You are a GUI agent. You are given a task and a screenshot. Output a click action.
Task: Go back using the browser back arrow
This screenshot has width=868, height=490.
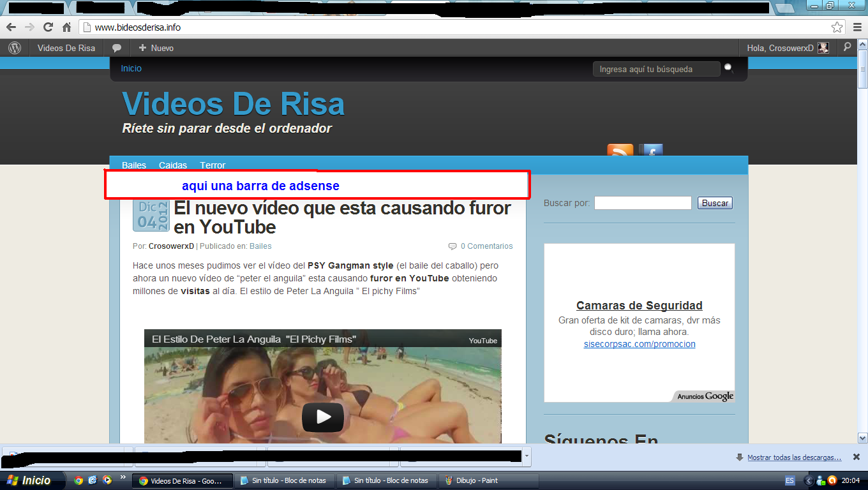11,27
